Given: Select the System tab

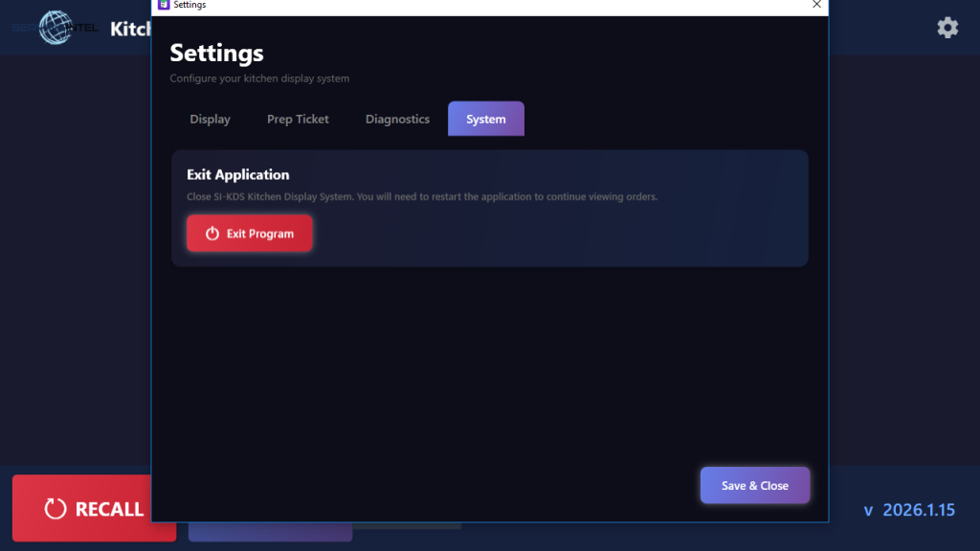Looking at the screenshot, I should pyautogui.click(x=485, y=120).
